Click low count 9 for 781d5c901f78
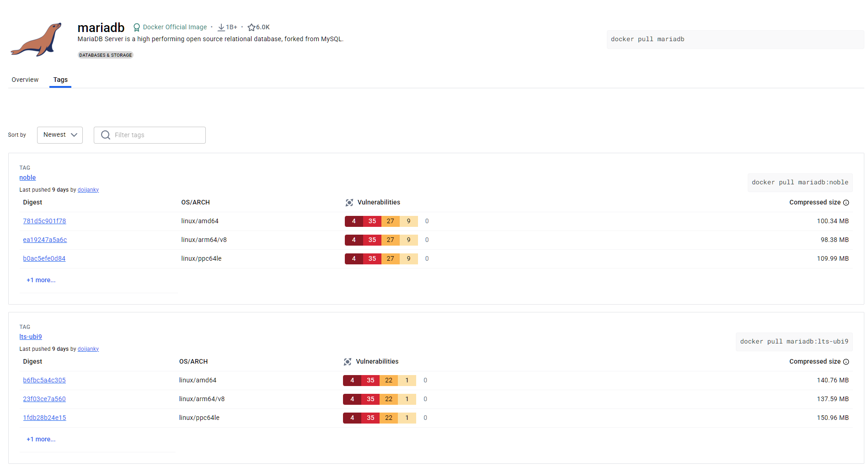The height and width of the screenshot is (467, 868). pyautogui.click(x=408, y=221)
